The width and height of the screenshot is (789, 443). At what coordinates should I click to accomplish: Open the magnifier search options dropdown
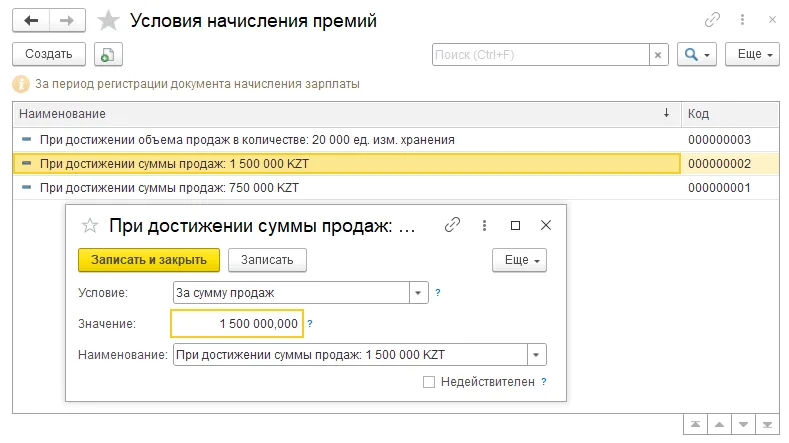tap(696, 54)
